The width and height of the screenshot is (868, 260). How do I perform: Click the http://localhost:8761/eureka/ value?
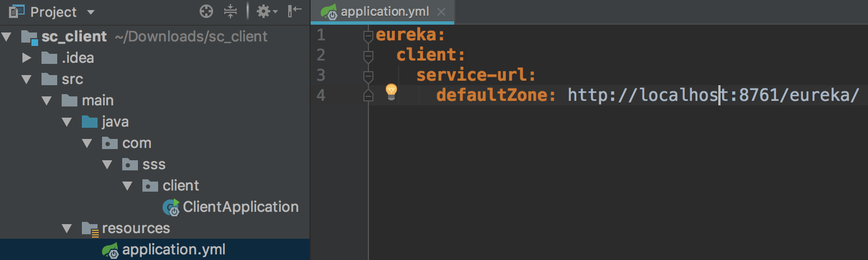pyautogui.click(x=713, y=95)
